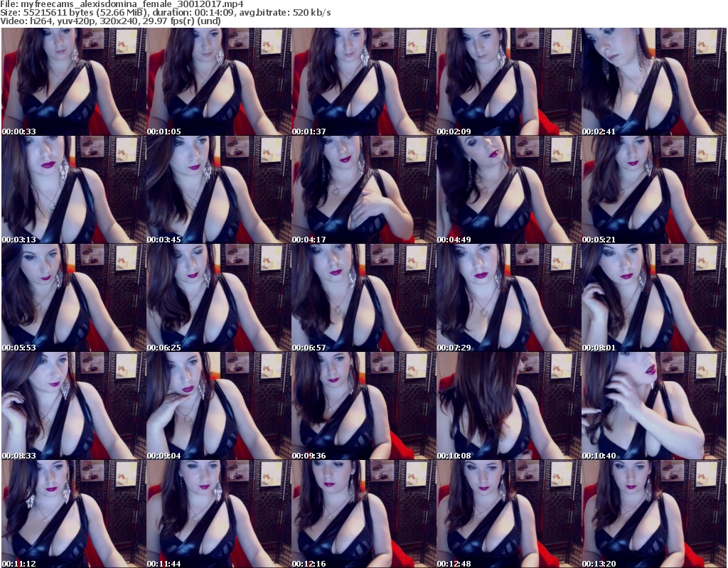Open the frame stamped 00:03:45
728x568 pixels.
click(219, 190)
